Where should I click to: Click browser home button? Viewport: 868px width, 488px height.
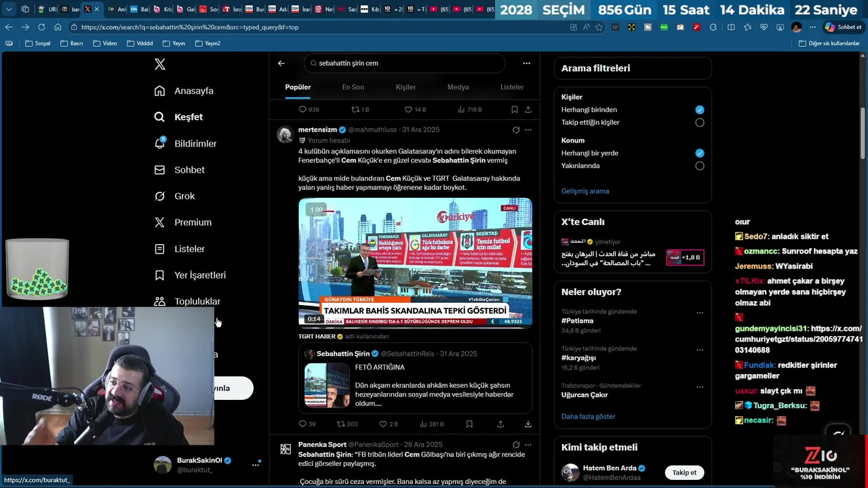[x=58, y=27]
